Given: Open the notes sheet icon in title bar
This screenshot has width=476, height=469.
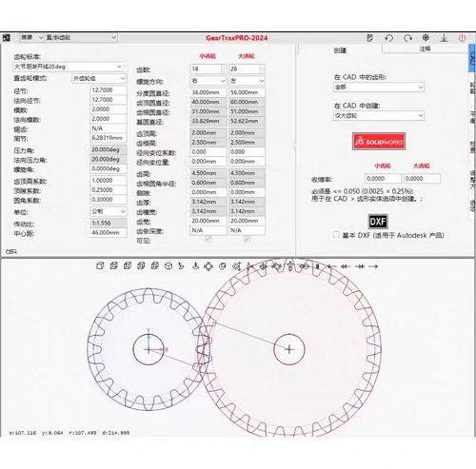Looking at the screenshot, I should pos(369,38).
